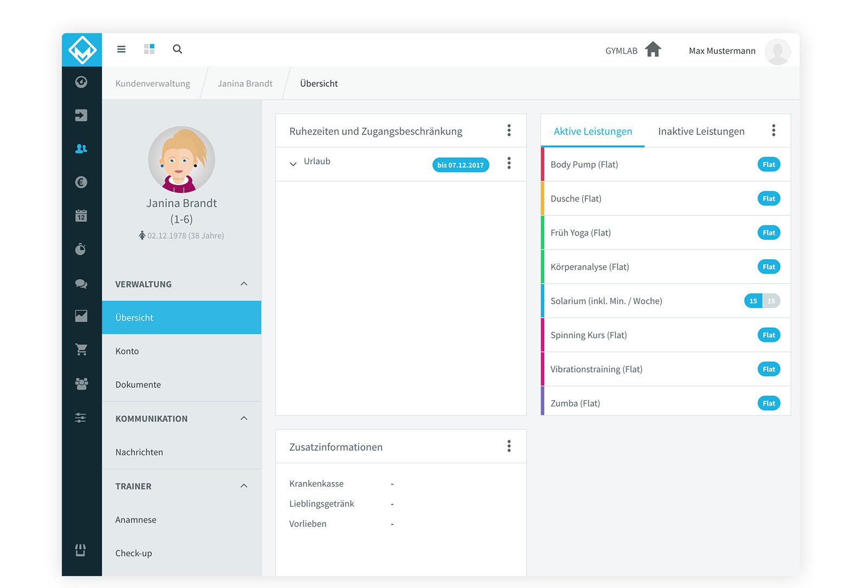Screen dimensions: 868x588
Task: Open the statistics chart icon in sidebar
Action: coord(81,316)
